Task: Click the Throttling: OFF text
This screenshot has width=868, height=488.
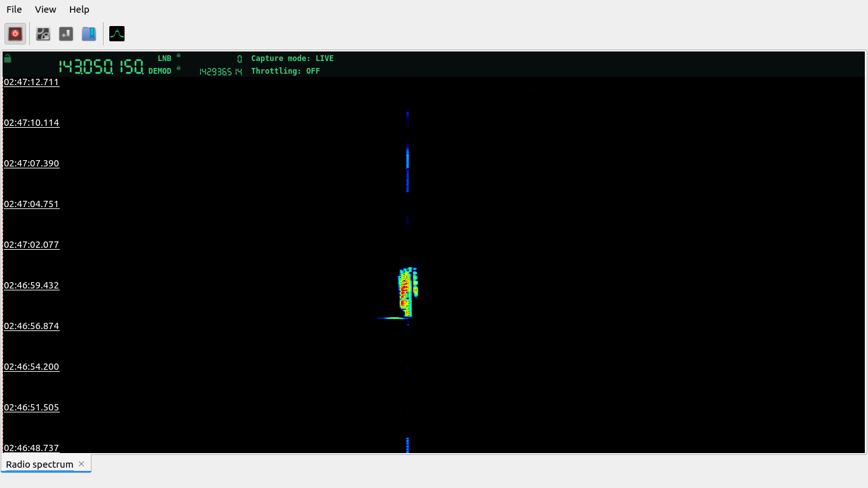Action: pos(285,71)
